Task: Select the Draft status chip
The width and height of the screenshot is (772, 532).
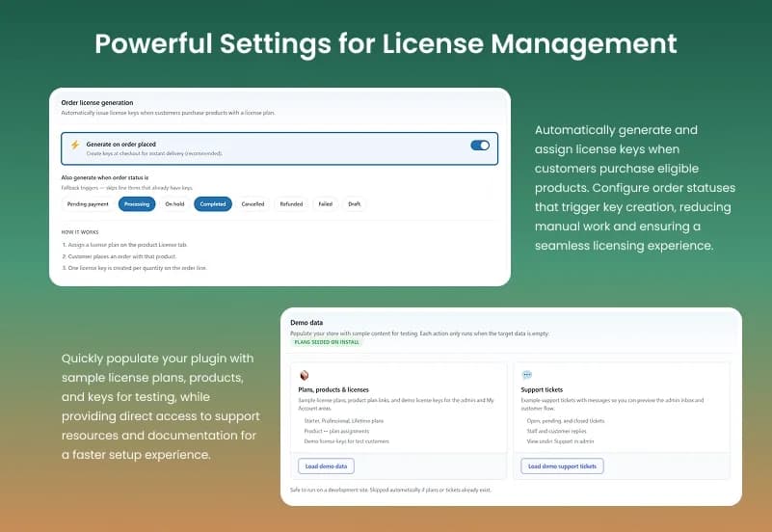Action: point(355,203)
